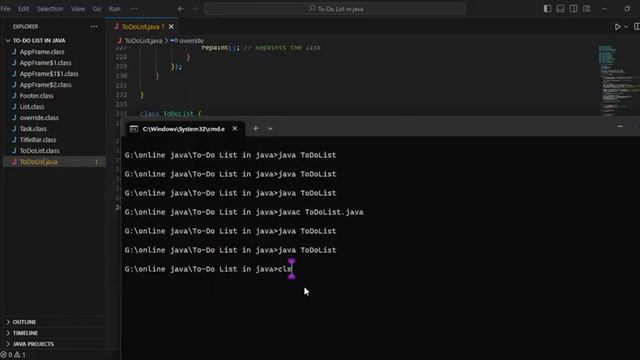Open AppFrame$1.class file
The image size is (640, 360).
point(45,63)
